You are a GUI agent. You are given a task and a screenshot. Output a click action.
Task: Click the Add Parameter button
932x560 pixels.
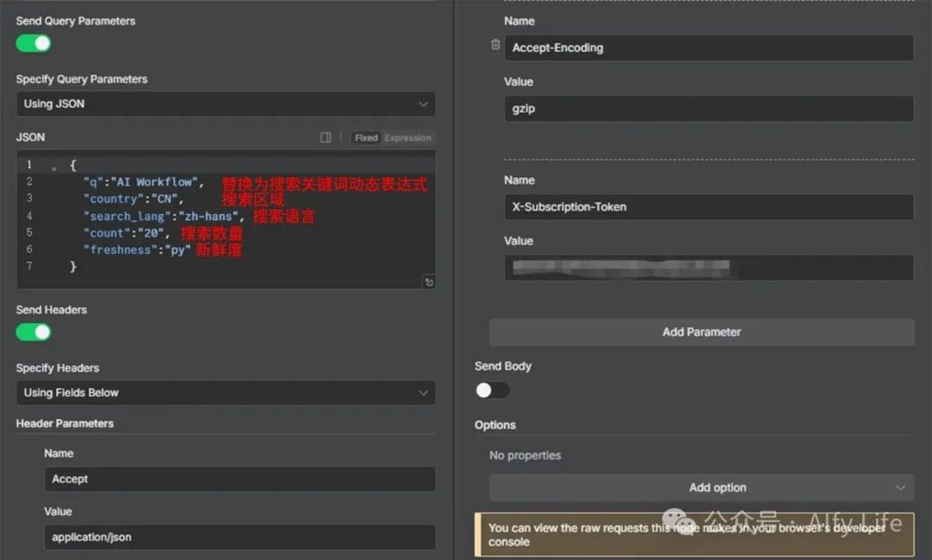point(702,332)
